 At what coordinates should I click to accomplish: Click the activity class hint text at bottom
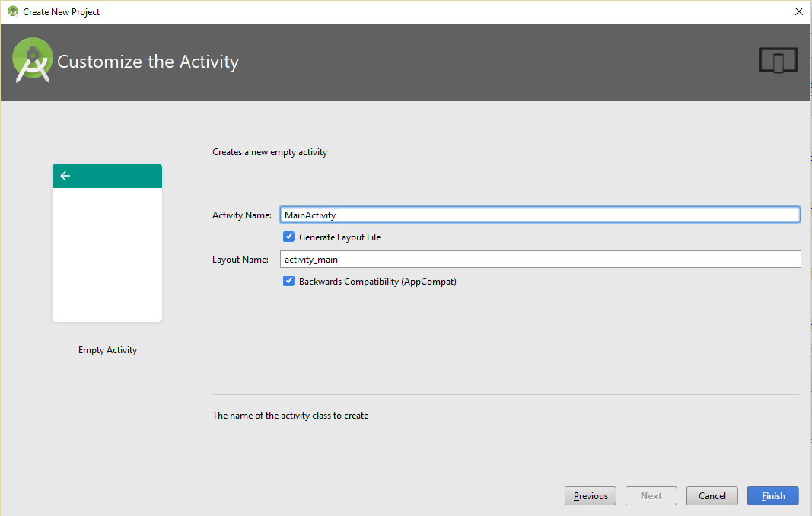[x=290, y=415]
